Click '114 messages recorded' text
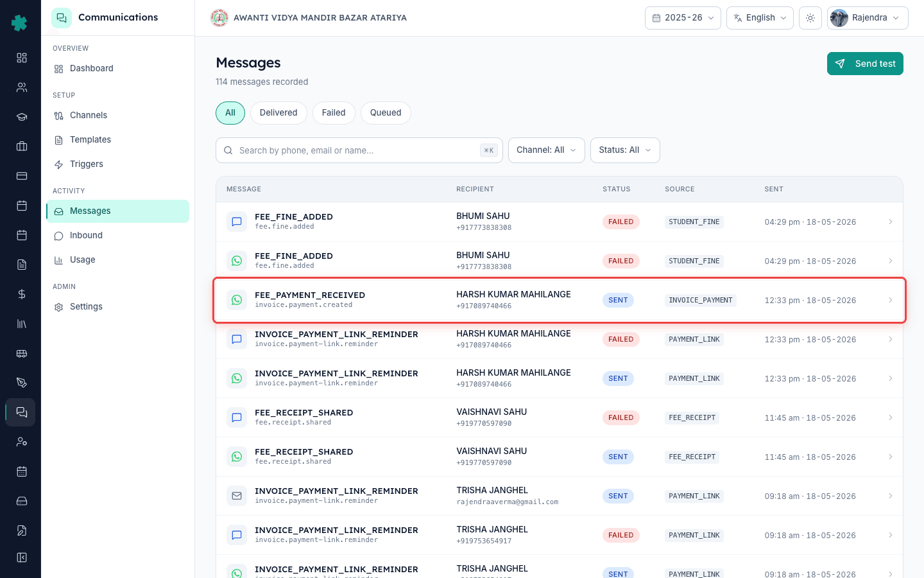The height and width of the screenshot is (578, 924). coord(262,82)
